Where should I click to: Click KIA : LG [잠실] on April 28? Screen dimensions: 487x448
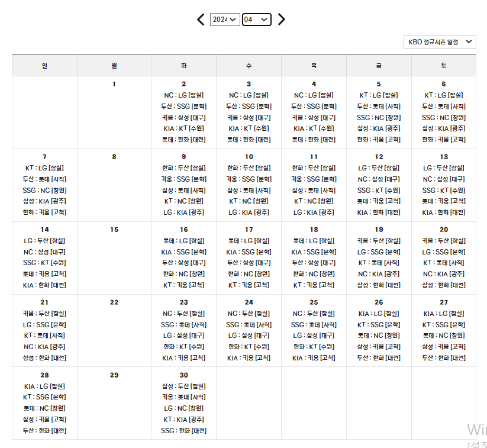coord(44,386)
